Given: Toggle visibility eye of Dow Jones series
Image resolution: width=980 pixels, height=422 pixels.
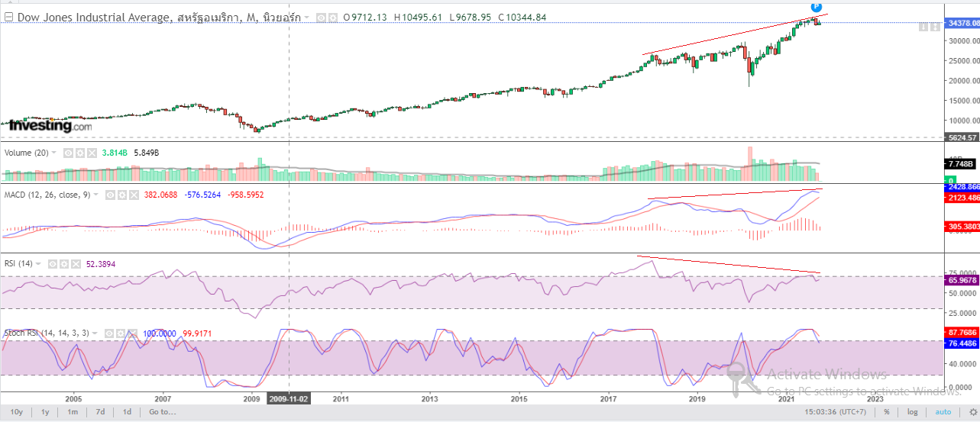Looking at the screenshot, I should [x=322, y=17].
